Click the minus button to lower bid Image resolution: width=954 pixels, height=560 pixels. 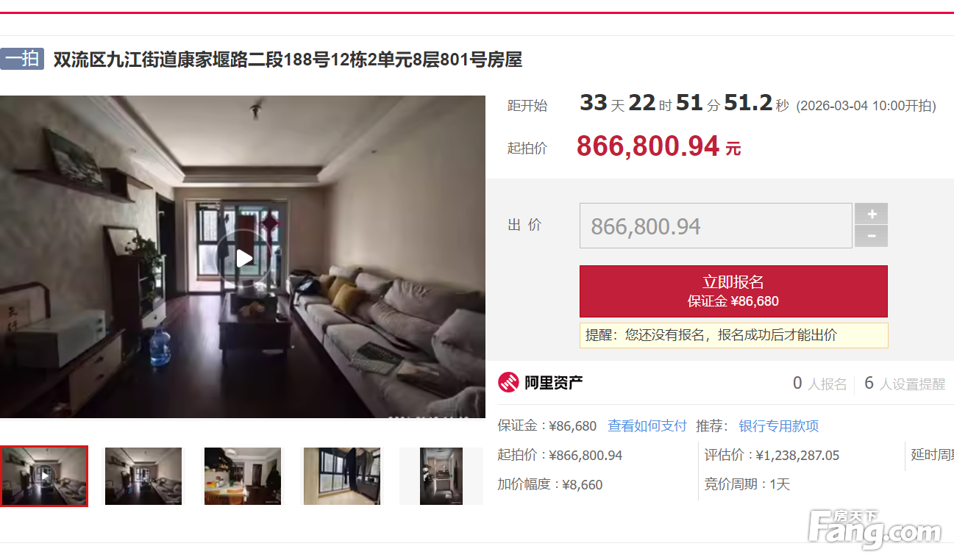872,236
